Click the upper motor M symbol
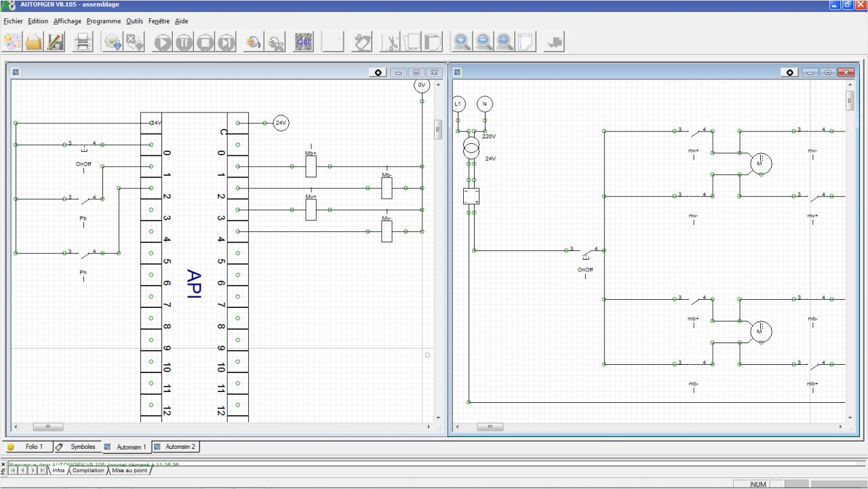 point(761,163)
